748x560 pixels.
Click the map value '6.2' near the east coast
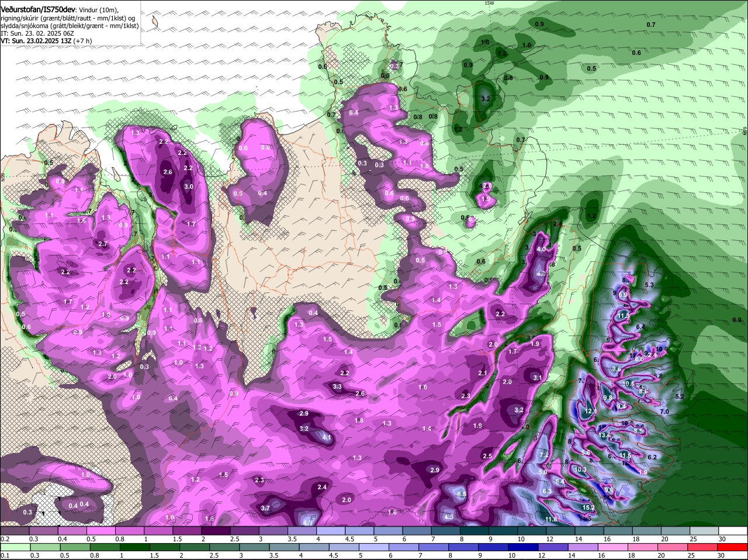653,457
